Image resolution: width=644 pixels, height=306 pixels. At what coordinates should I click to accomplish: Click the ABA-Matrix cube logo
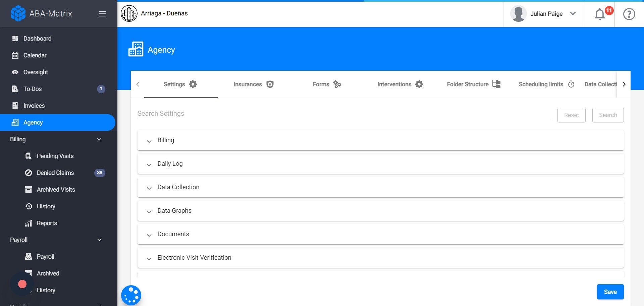click(x=18, y=13)
